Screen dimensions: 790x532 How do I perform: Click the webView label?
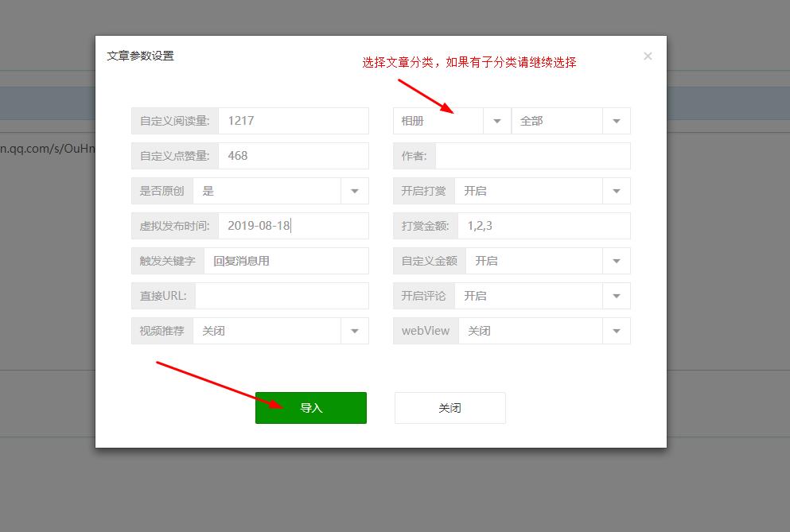pos(426,331)
